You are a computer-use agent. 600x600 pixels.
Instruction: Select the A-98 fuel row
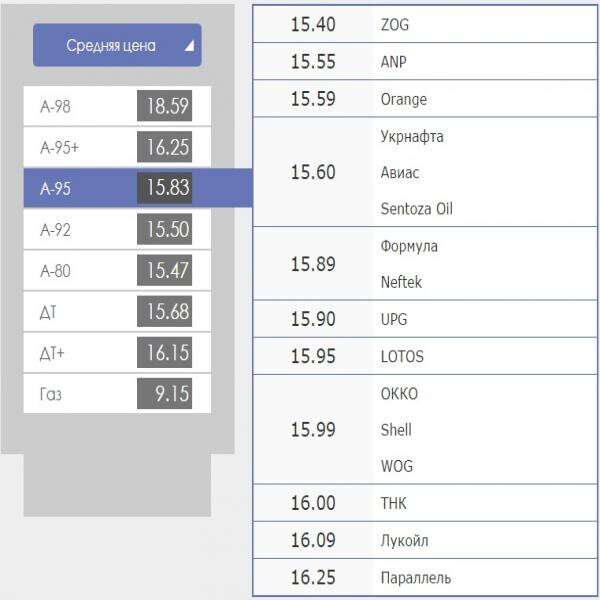(117, 106)
